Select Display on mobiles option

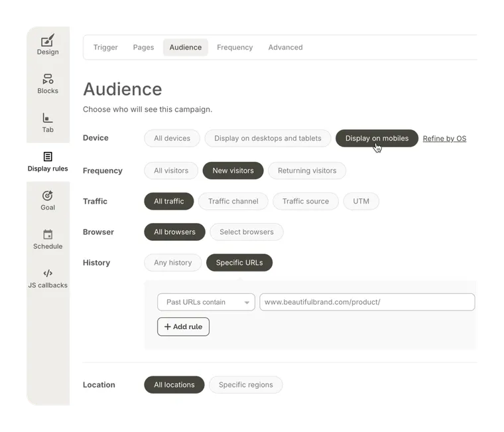[x=377, y=138]
